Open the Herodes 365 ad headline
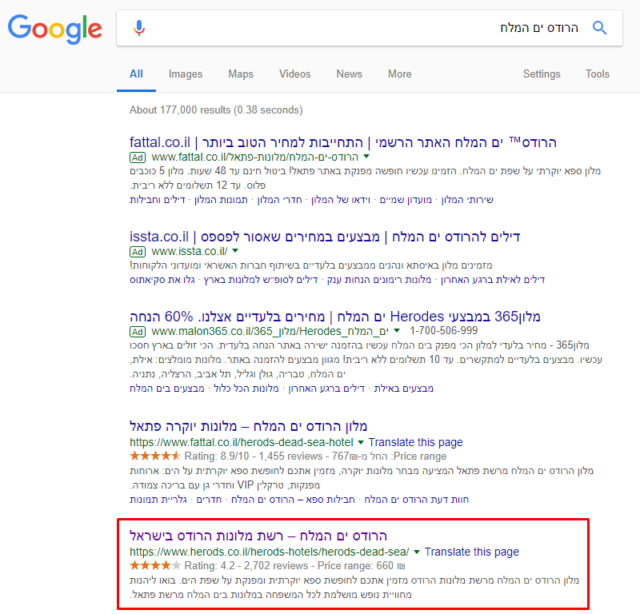Screen dimensions: 640x614 [335, 316]
